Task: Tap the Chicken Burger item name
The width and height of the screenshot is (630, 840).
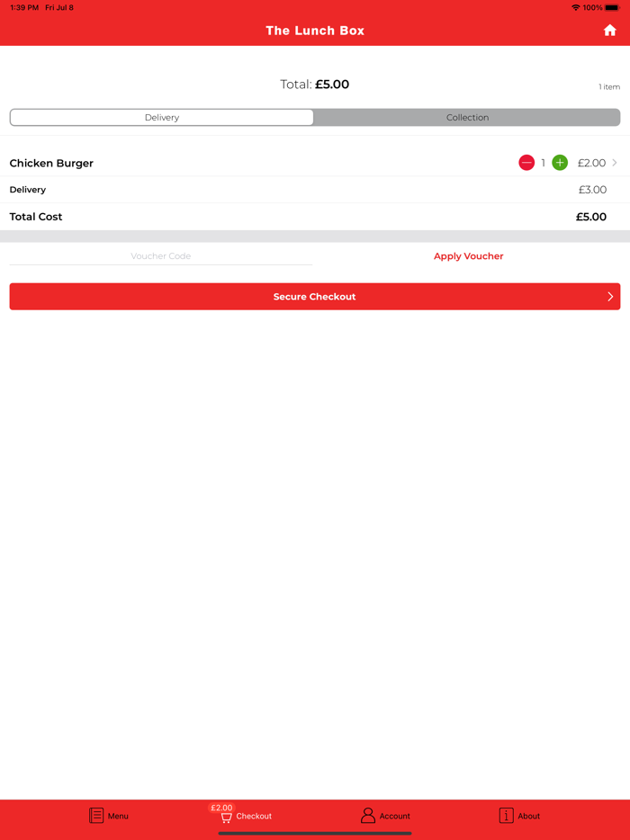Action: point(51,163)
